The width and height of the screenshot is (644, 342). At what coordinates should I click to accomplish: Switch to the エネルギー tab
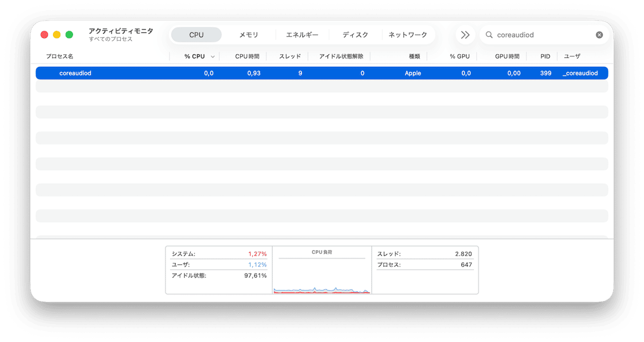302,35
